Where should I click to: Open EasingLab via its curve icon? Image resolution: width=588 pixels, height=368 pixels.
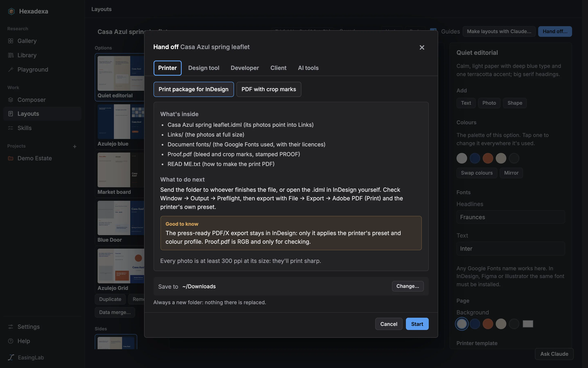(x=11, y=357)
